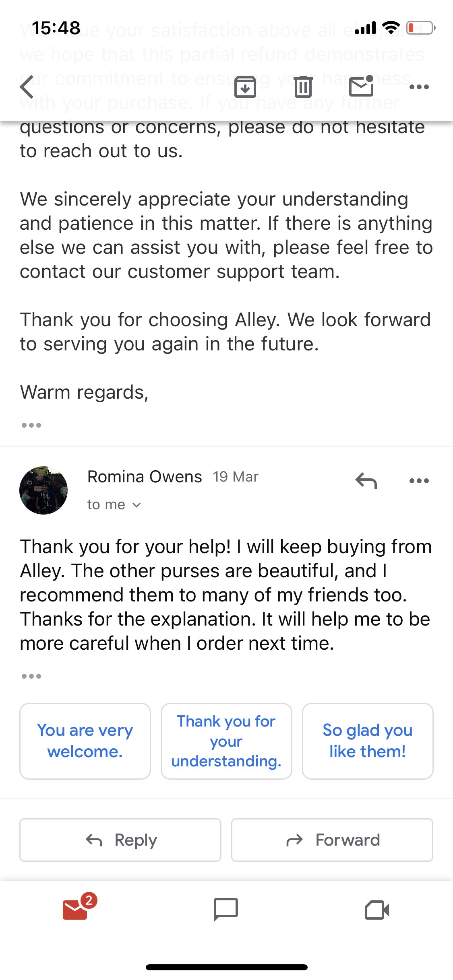This screenshot has width=453, height=980.
Task: Mark the conversation as unread
Action: [x=362, y=86]
